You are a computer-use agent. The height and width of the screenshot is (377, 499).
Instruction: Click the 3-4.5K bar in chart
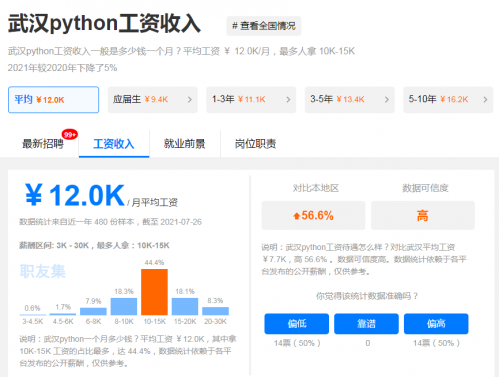(x=32, y=314)
